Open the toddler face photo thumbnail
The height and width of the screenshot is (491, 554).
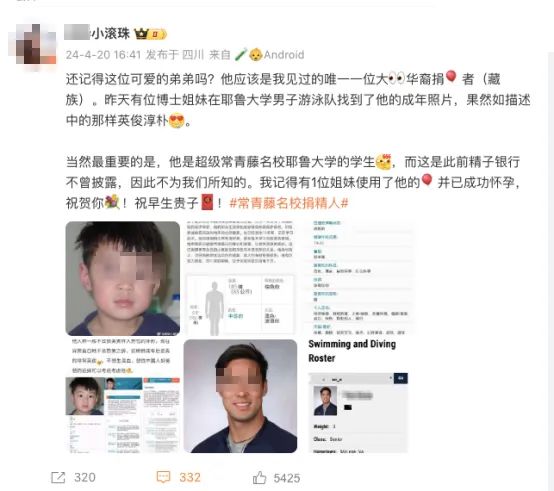123,278
